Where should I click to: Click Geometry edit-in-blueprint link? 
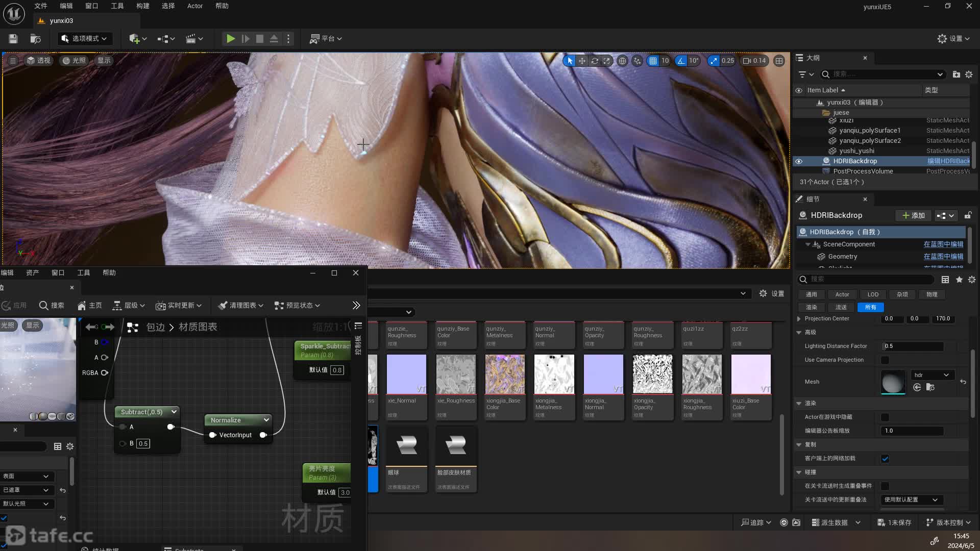pos(943,257)
